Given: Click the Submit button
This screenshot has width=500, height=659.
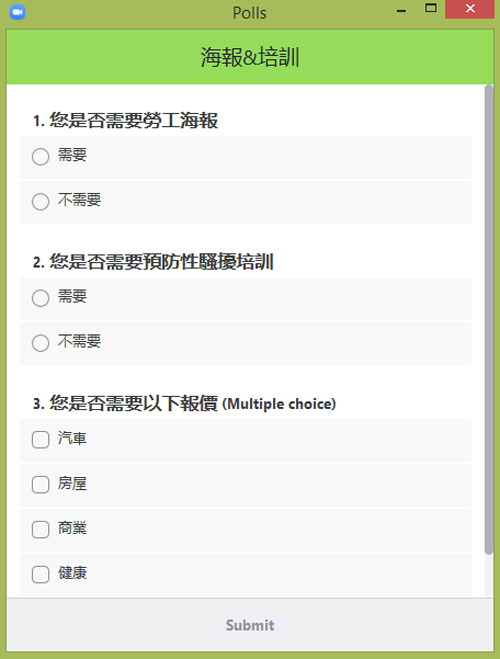Looking at the screenshot, I should point(250,625).
